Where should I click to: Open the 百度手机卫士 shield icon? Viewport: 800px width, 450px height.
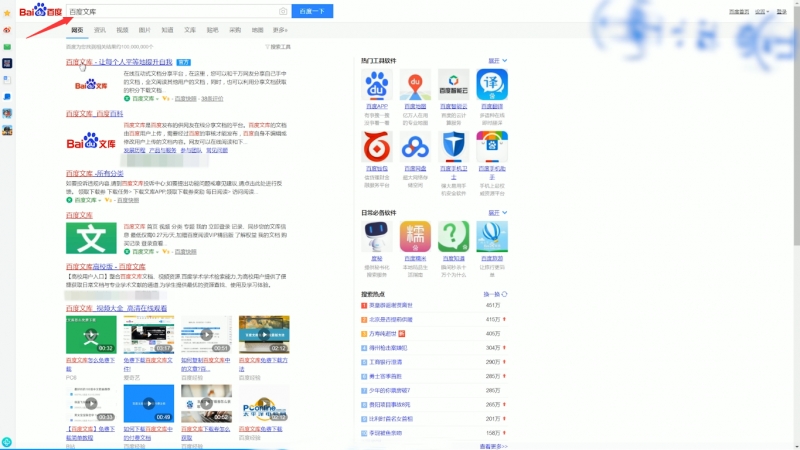454,146
